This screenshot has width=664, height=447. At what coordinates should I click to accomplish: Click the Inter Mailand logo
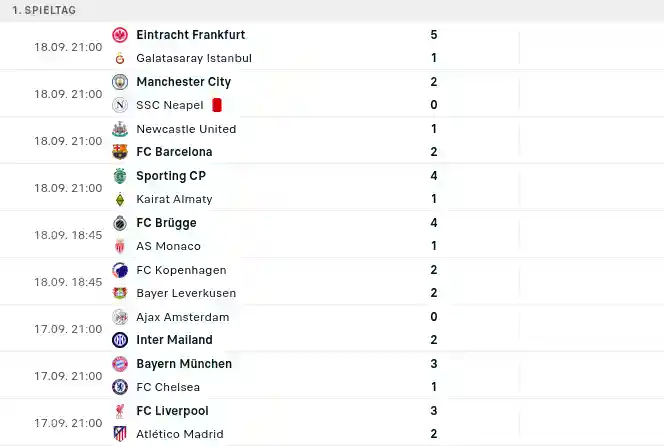point(120,340)
